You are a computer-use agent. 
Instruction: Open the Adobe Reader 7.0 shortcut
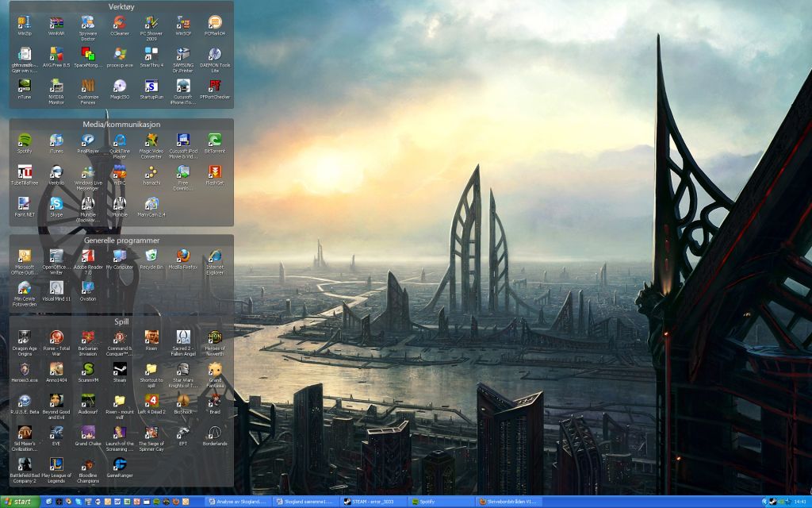click(x=88, y=262)
